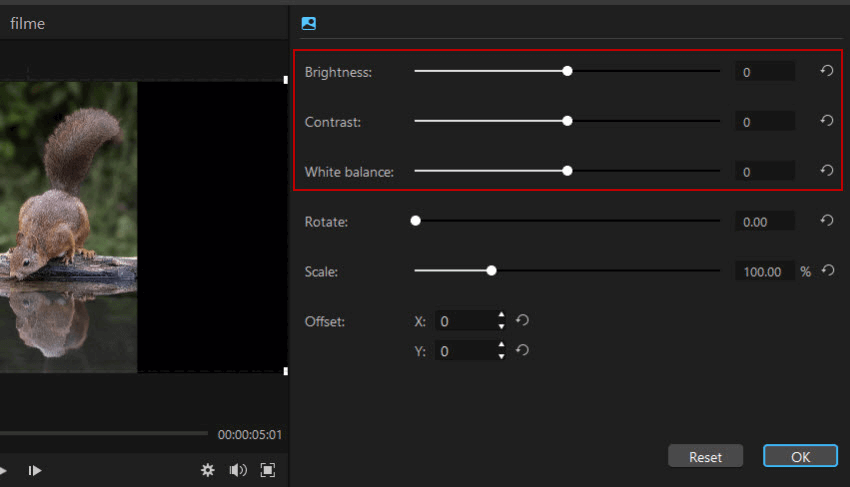Decrease Offset Y with the down arrow
Viewport: 850px width, 487px height.
tap(501, 356)
